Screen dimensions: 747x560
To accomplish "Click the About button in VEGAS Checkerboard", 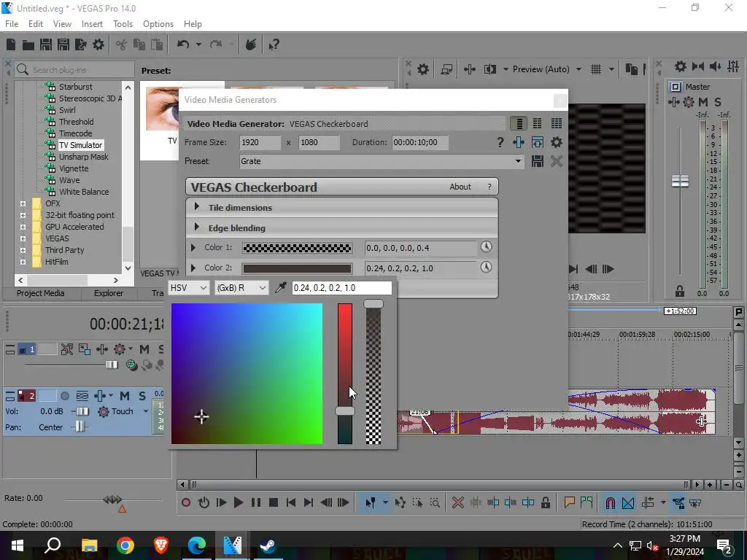I will [460, 187].
